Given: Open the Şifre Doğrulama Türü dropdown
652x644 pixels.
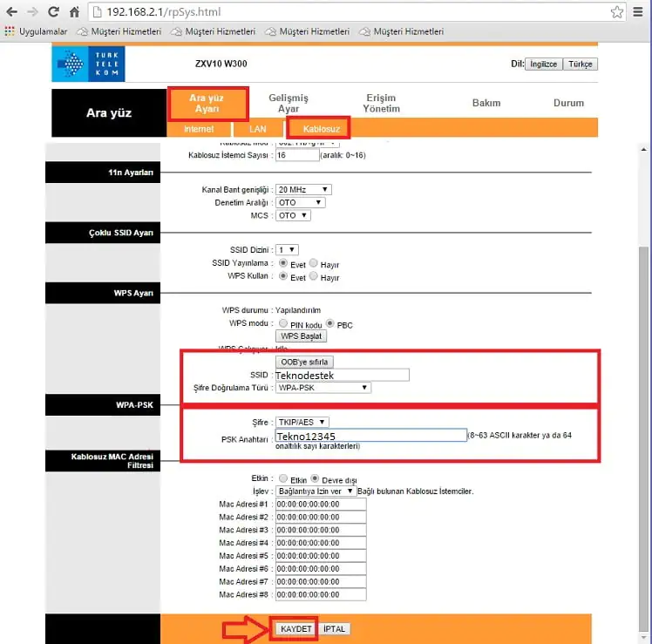Looking at the screenshot, I should point(323,388).
